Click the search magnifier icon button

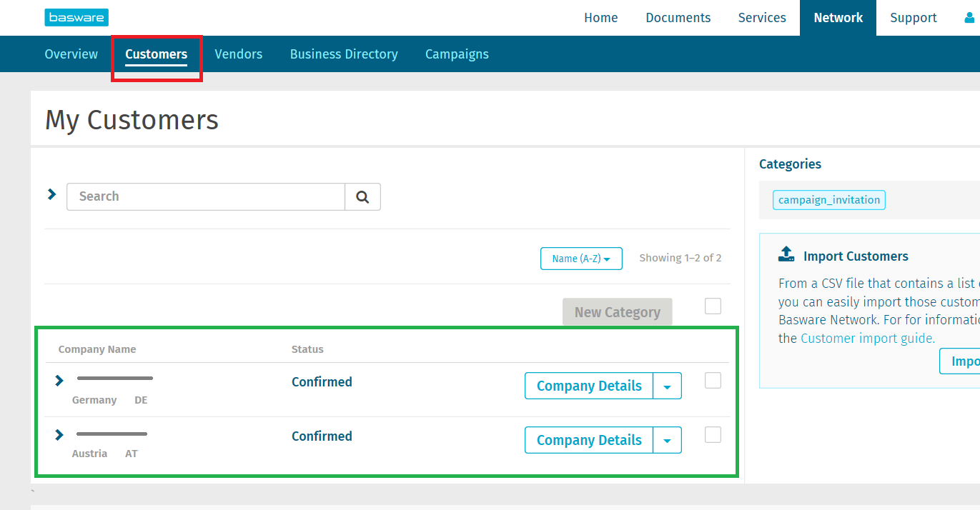tap(362, 197)
